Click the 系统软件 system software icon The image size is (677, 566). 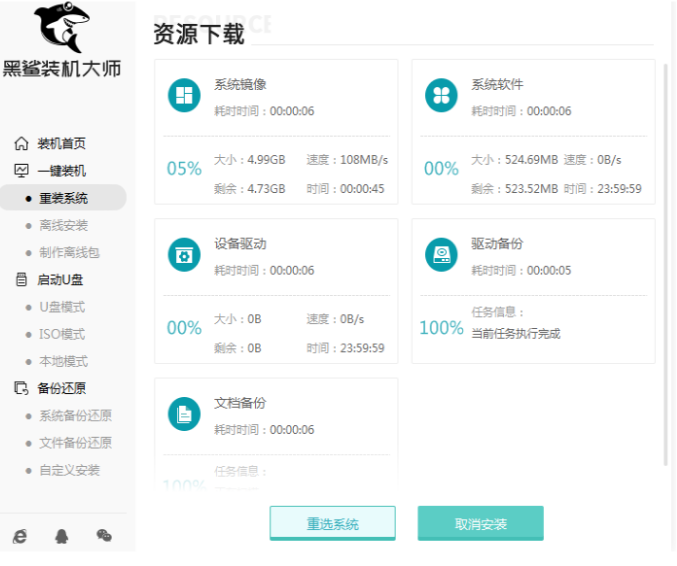pos(441,96)
